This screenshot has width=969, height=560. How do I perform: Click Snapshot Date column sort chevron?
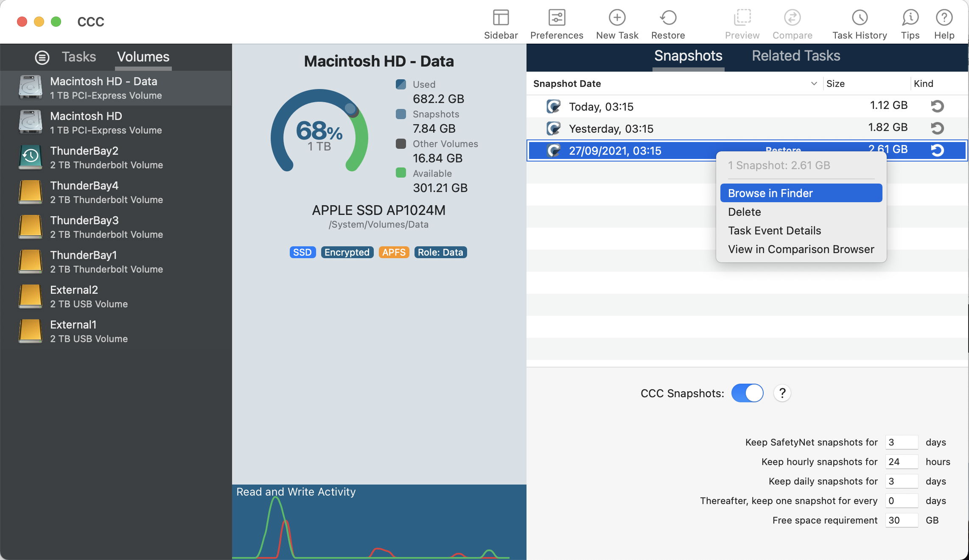814,84
